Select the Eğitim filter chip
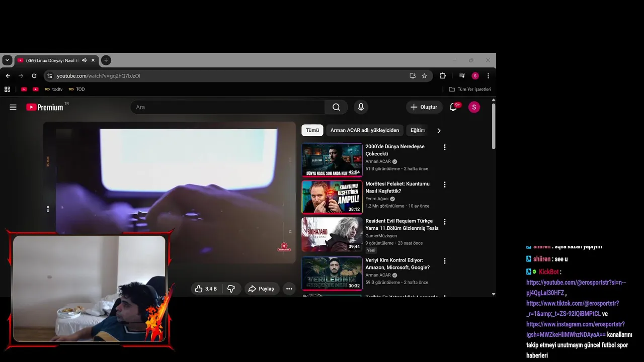644x362 pixels. tap(418, 130)
